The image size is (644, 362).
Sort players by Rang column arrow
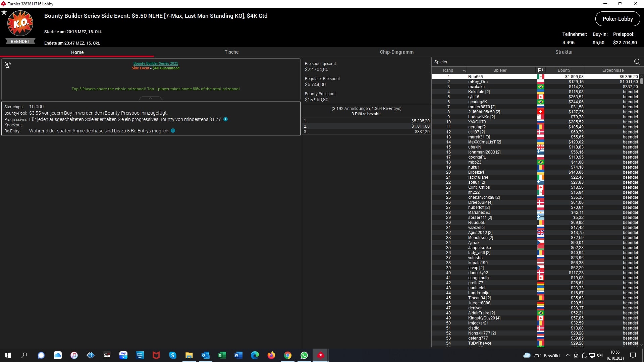(464, 70)
